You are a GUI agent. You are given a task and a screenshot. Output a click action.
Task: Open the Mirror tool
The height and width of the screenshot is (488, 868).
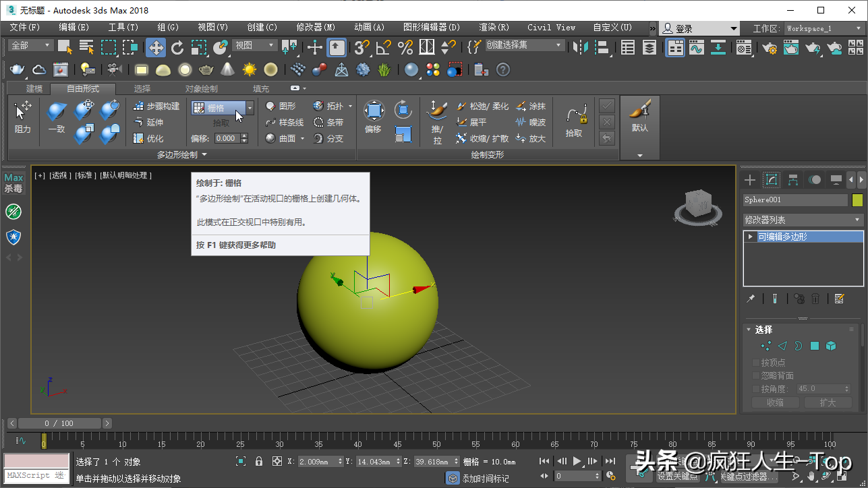580,47
